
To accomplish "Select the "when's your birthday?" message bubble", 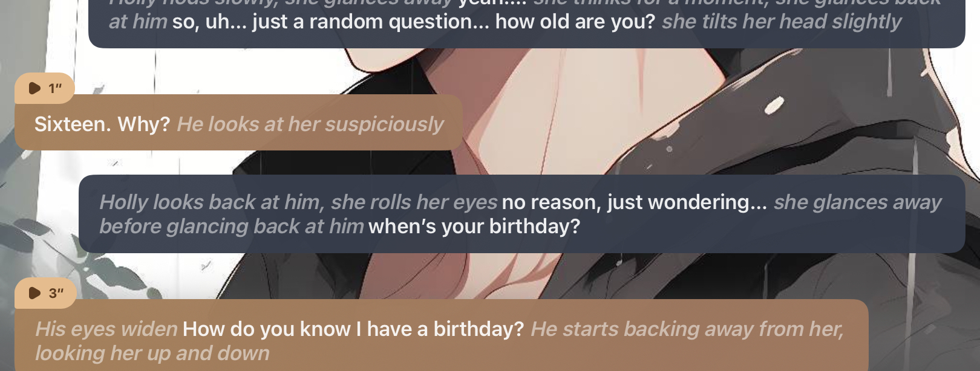I will [521, 214].
